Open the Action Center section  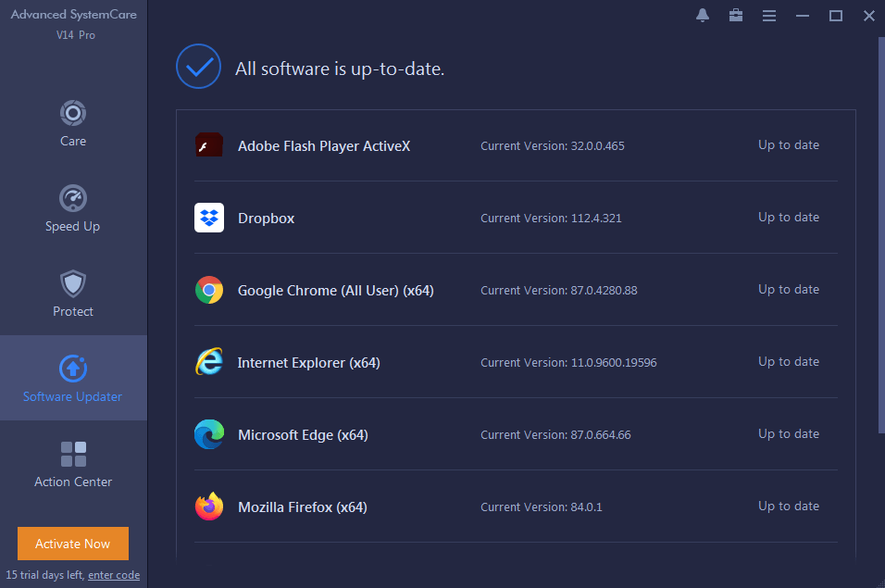coord(73,465)
